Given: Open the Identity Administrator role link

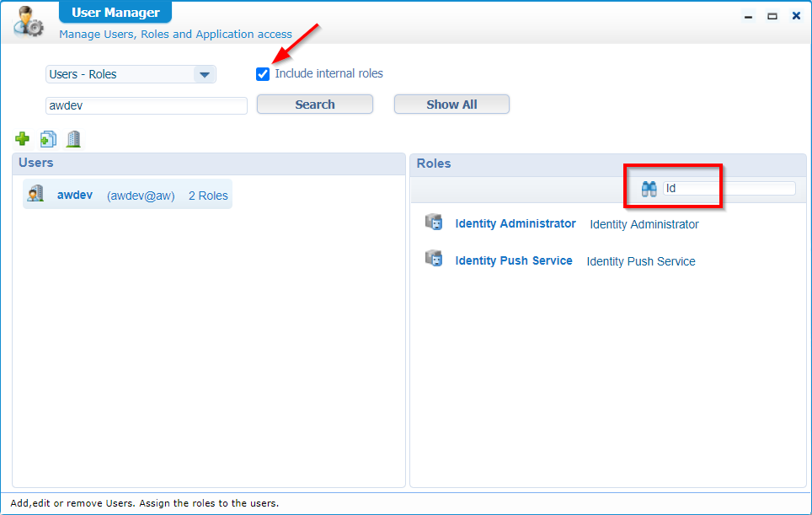Looking at the screenshot, I should (x=516, y=223).
